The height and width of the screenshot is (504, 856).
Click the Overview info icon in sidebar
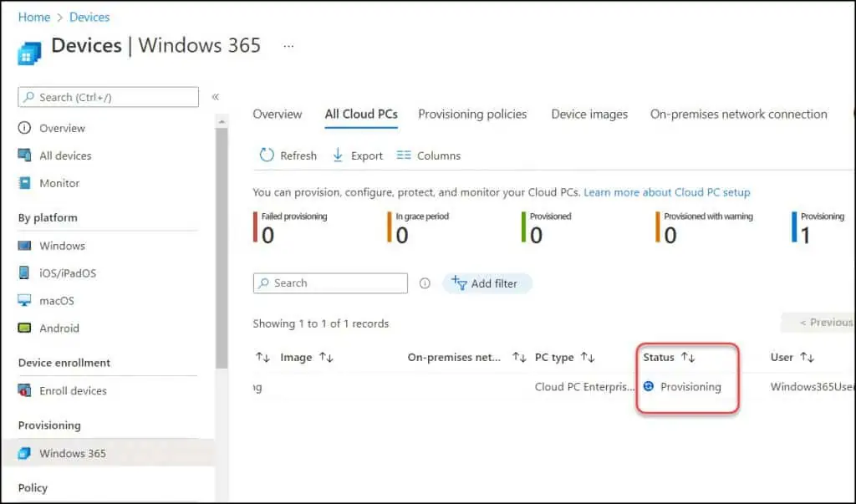pos(24,128)
